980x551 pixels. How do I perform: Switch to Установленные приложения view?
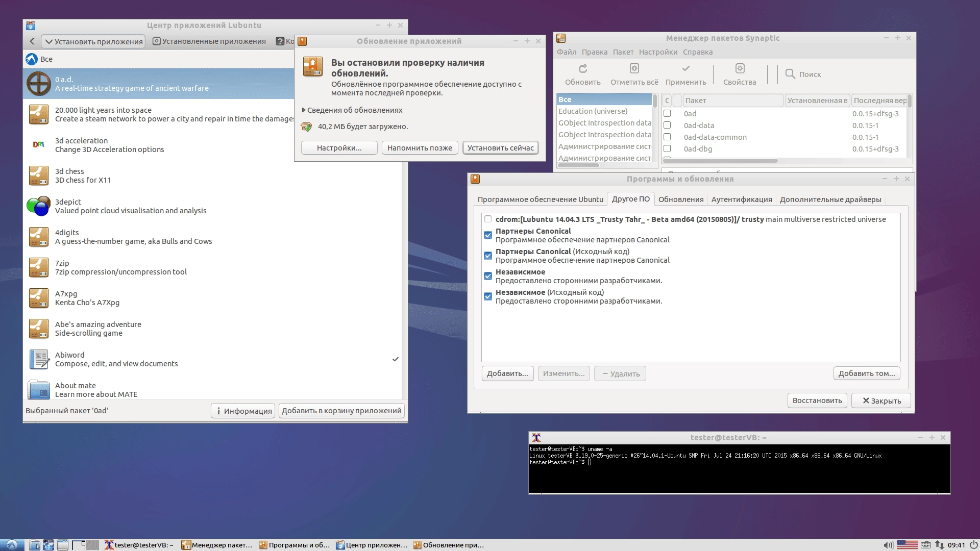[209, 41]
